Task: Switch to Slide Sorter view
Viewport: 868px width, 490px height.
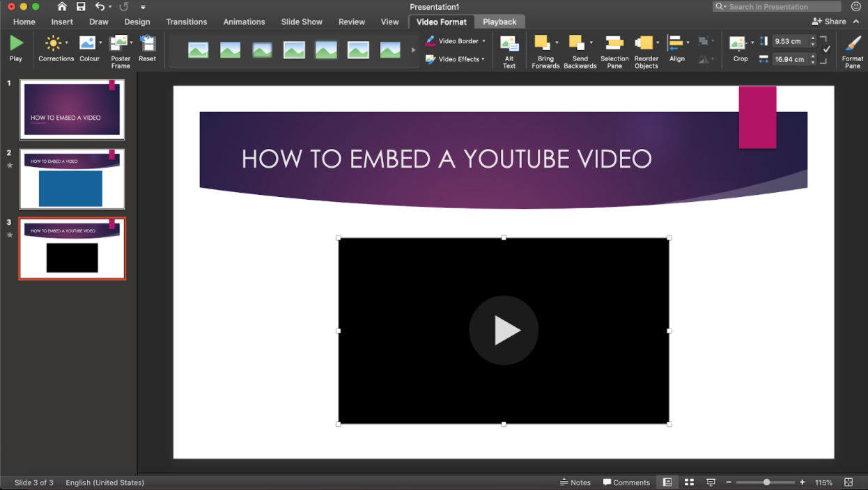Action: [689, 482]
